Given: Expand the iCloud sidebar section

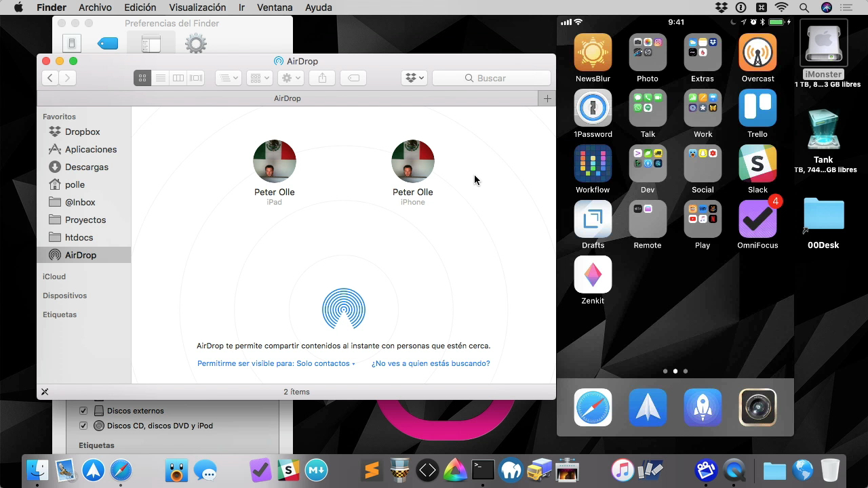Looking at the screenshot, I should (x=54, y=277).
